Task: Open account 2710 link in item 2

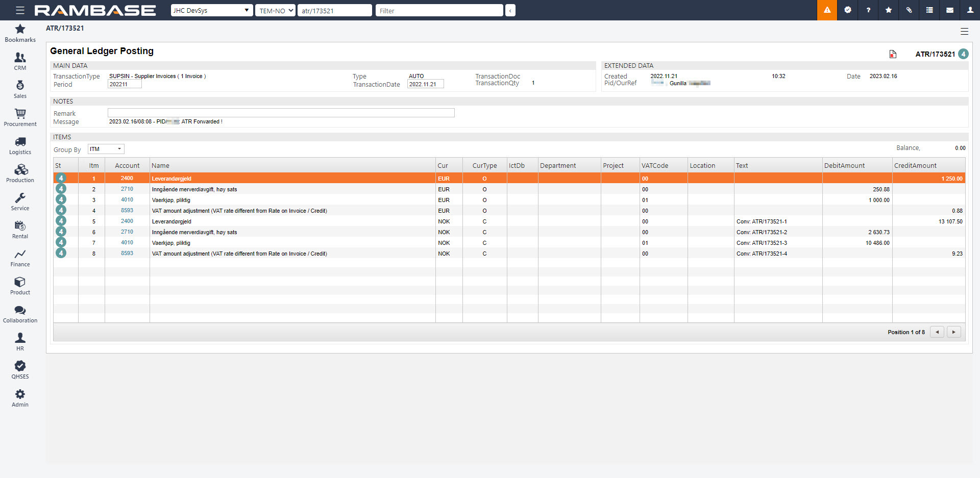Action: click(x=127, y=189)
